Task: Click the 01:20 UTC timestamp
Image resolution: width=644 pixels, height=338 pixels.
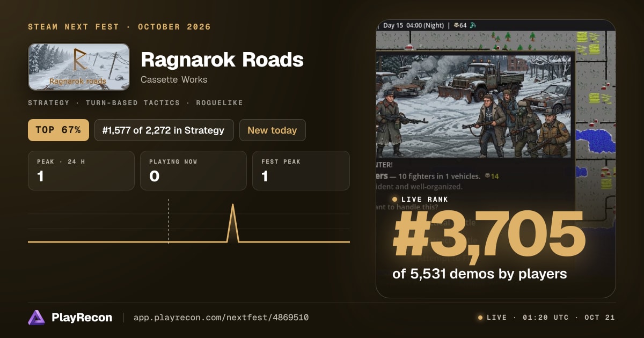Action: (x=546, y=318)
